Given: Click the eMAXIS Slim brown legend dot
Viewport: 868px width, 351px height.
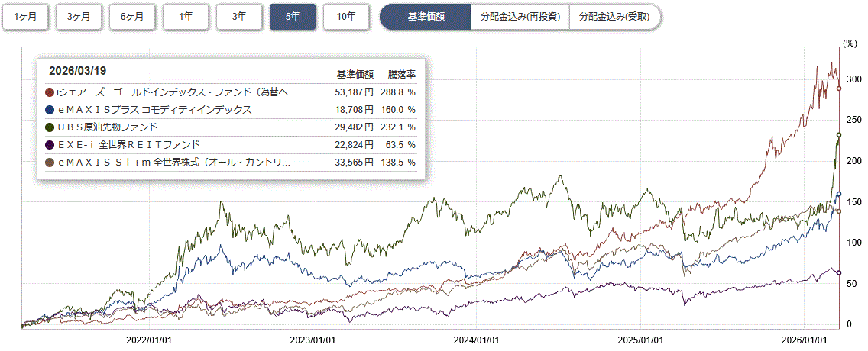Looking at the screenshot, I should click(50, 163).
